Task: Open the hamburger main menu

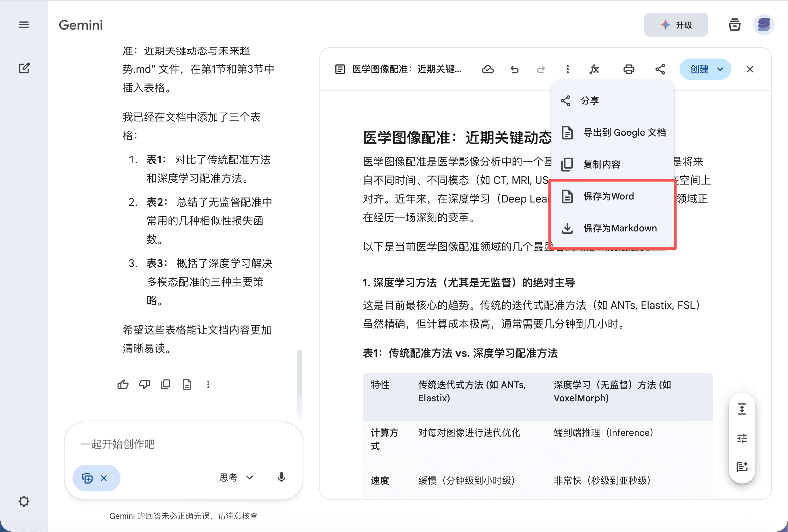Action: click(x=24, y=25)
